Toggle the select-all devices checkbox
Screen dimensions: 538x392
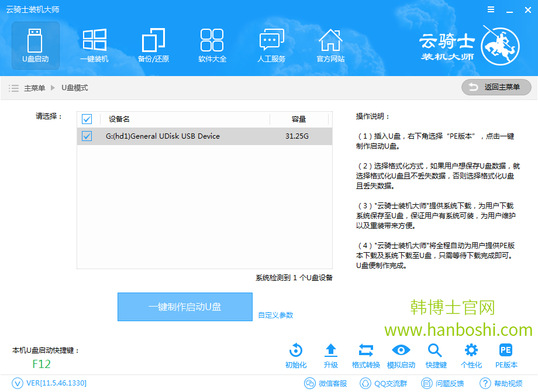(x=87, y=119)
